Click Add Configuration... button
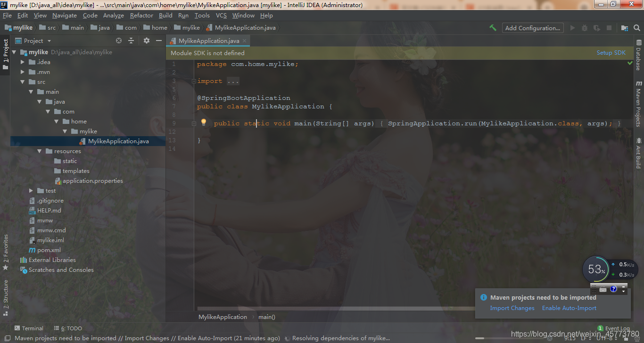Image resolution: width=644 pixels, height=343 pixels. pyautogui.click(x=533, y=28)
